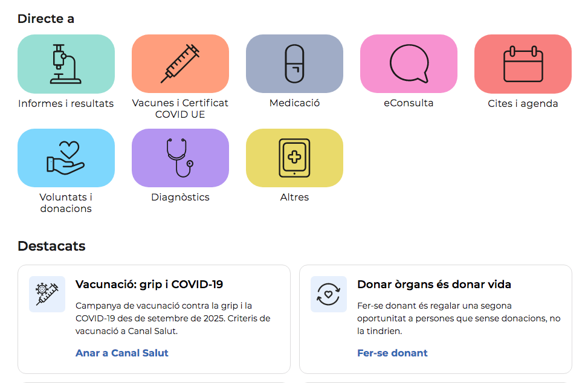Click the vaccination syringe icon in Destacats
The image size is (588, 383).
(x=47, y=294)
